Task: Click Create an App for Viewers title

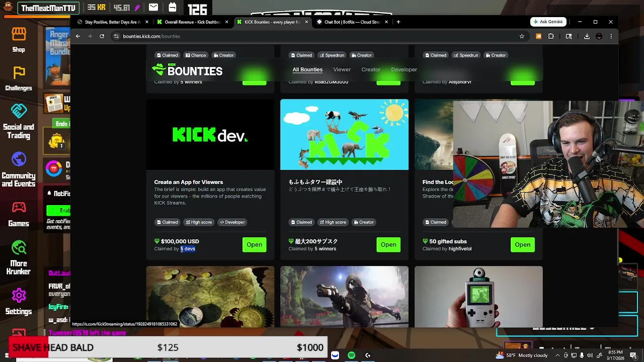Action: coord(189,182)
